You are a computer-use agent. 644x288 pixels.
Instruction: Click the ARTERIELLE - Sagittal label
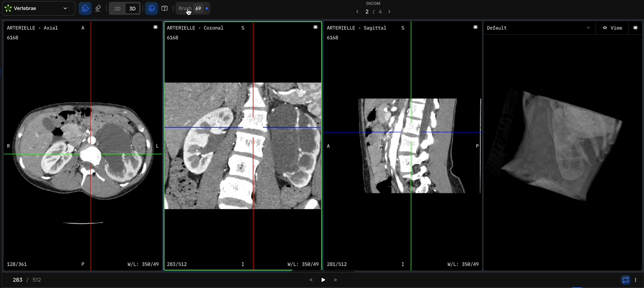click(356, 28)
